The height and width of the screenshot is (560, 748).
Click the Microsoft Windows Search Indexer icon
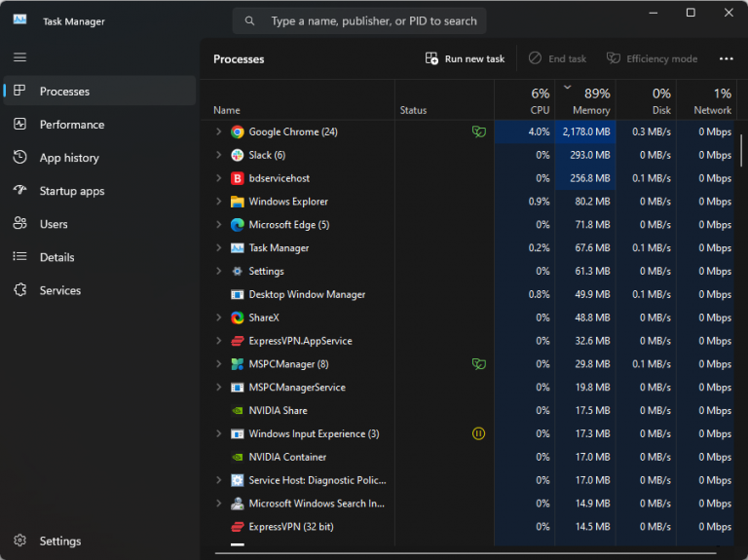point(237,504)
